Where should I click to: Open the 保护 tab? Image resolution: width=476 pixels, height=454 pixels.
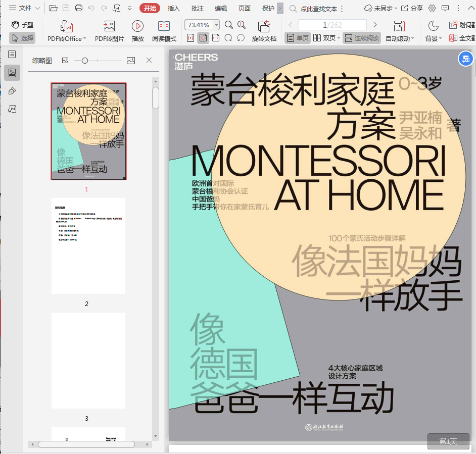[268, 9]
